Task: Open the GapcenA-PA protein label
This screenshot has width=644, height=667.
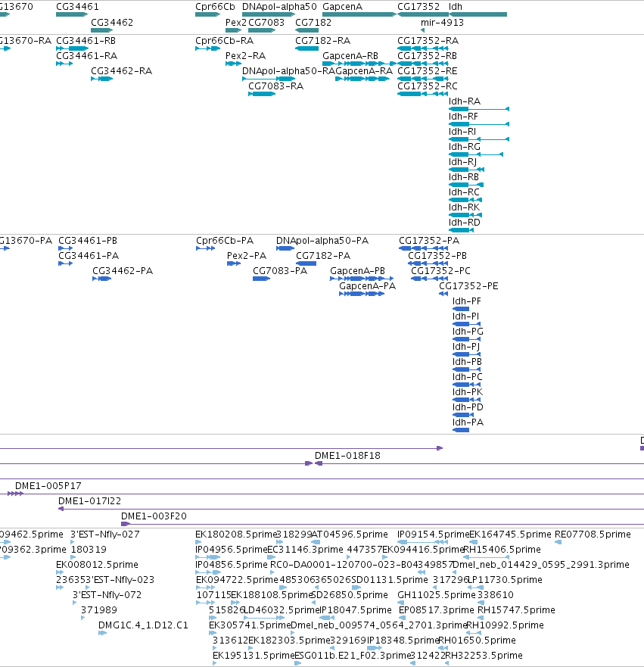Action: [x=367, y=286]
